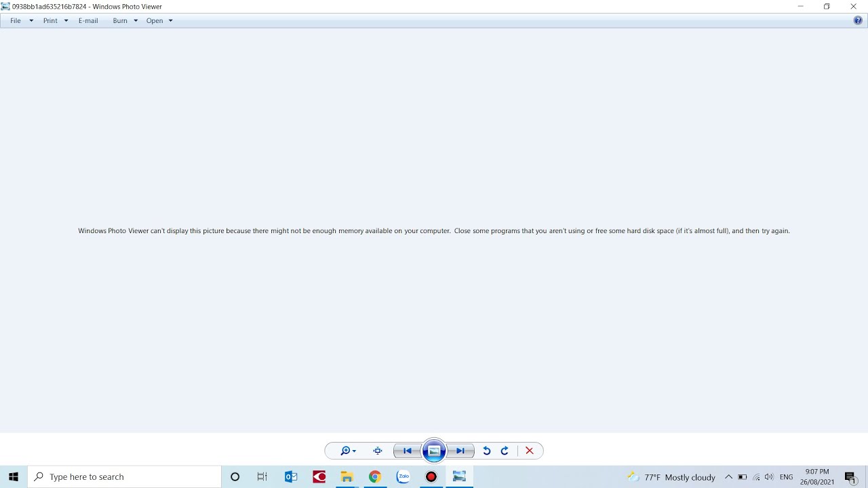The height and width of the screenshot is (488, 868).
Task: Click the taskbar search box
Action: pyautogui.click(x=124, y=477)
